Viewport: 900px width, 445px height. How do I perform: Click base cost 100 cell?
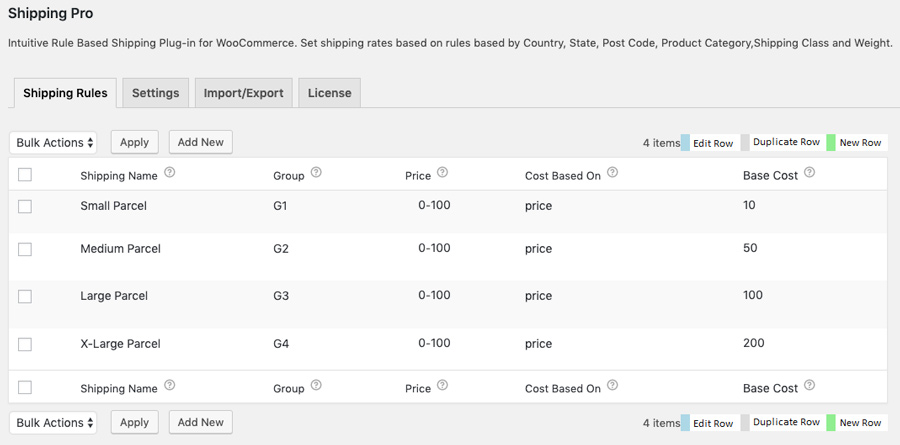[753, 295]
